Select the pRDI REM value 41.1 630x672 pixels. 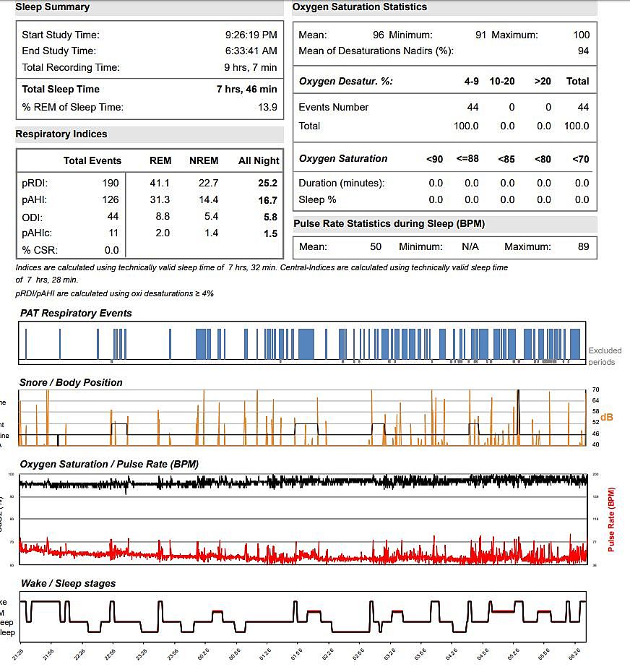click(x=160, y=183)
